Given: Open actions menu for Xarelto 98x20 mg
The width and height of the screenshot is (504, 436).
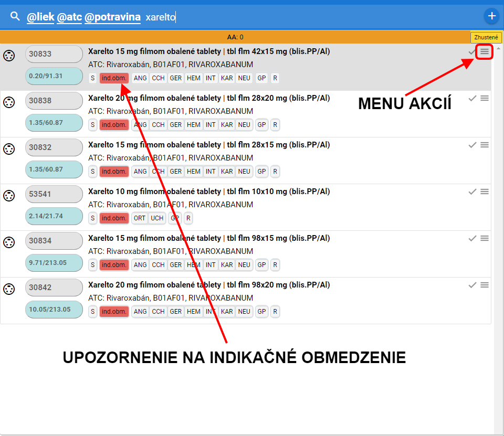Looking at the screenshot, I should [485, 285].
